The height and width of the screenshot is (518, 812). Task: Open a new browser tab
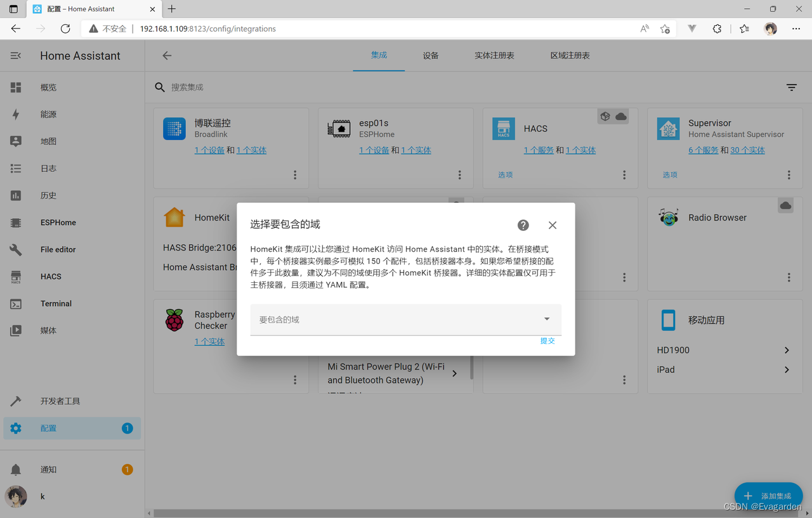172,9
